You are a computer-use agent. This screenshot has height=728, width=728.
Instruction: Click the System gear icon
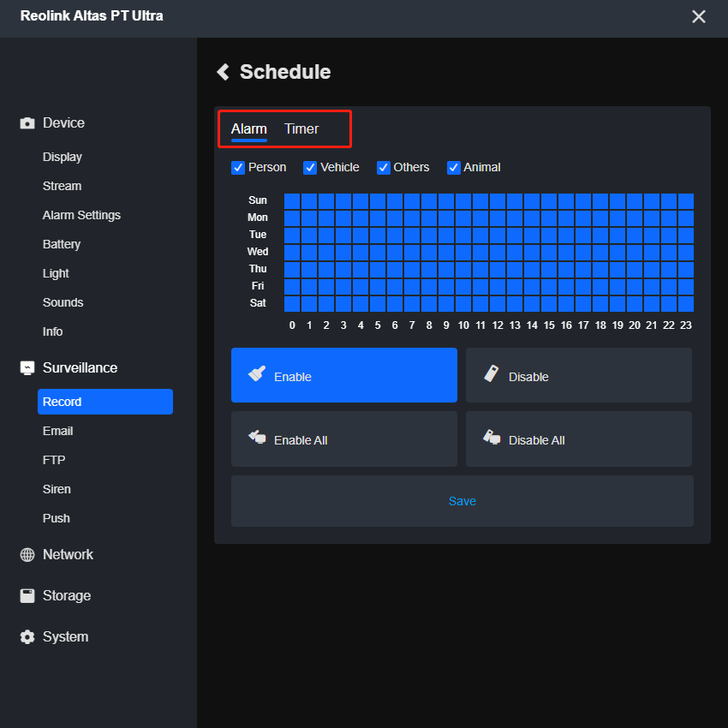[27, 636]
